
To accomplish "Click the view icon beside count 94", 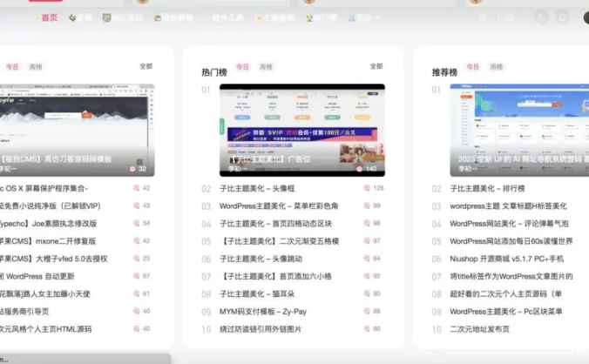I will pyautogui.click(x=367, y=259).
